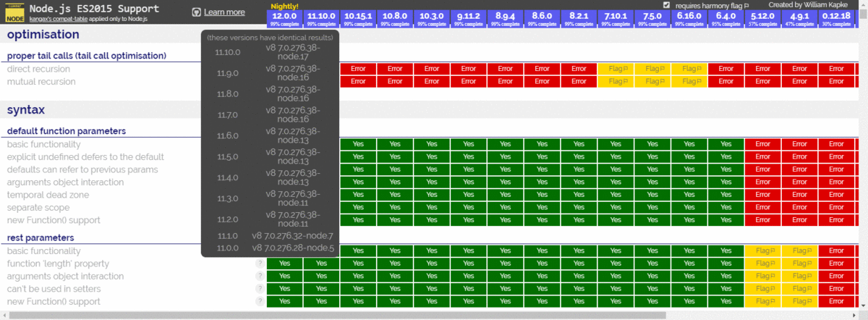This screenshot has height=320, width=868.
Task: Click the mutual recursion row label
Action: (41, 82)
